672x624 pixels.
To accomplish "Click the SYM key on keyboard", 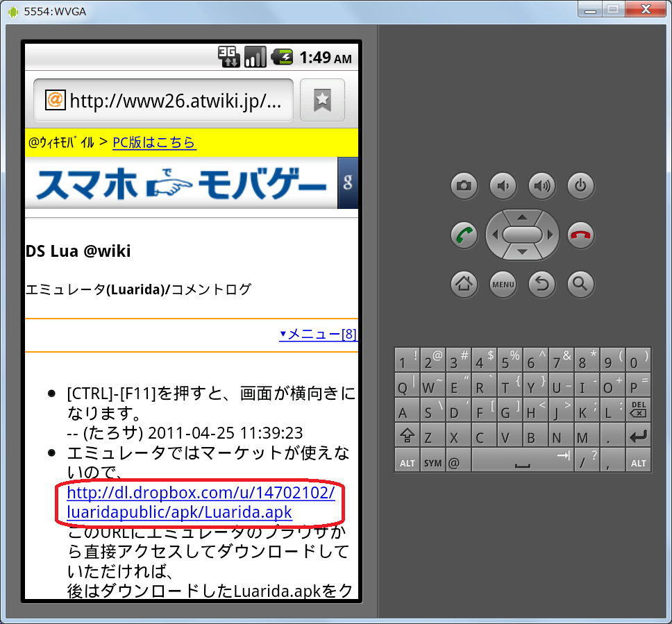I will click(432, 461).
